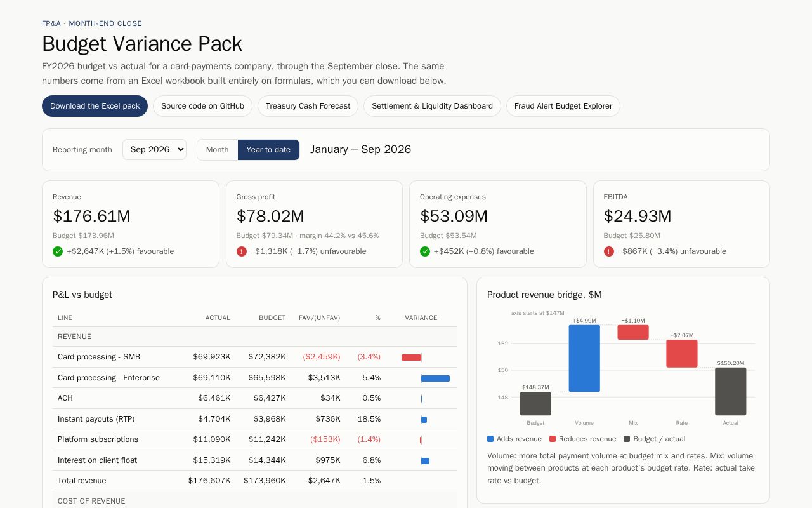812x508 pixels.
Task: Click the green favourable check icon under Revenue
Action: point(58,251)
